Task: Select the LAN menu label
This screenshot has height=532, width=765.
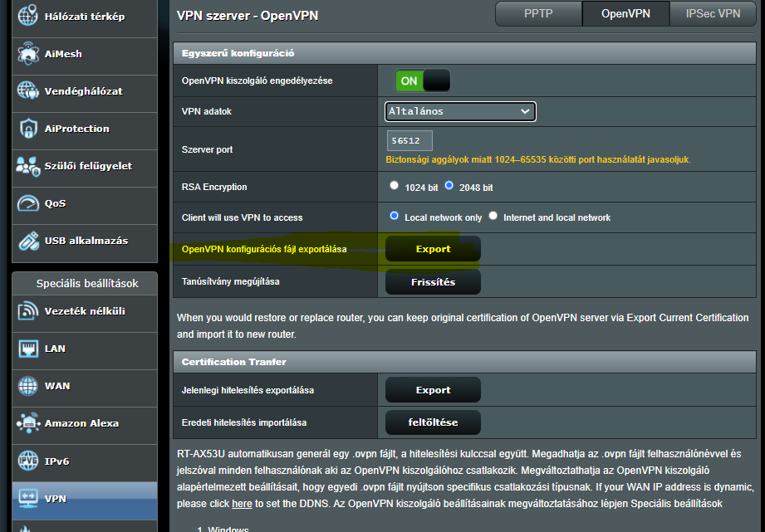Action: click(55, 349)
